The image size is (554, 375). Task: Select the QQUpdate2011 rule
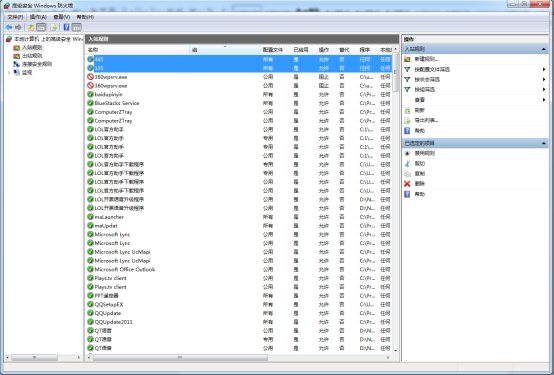point(239,322)
